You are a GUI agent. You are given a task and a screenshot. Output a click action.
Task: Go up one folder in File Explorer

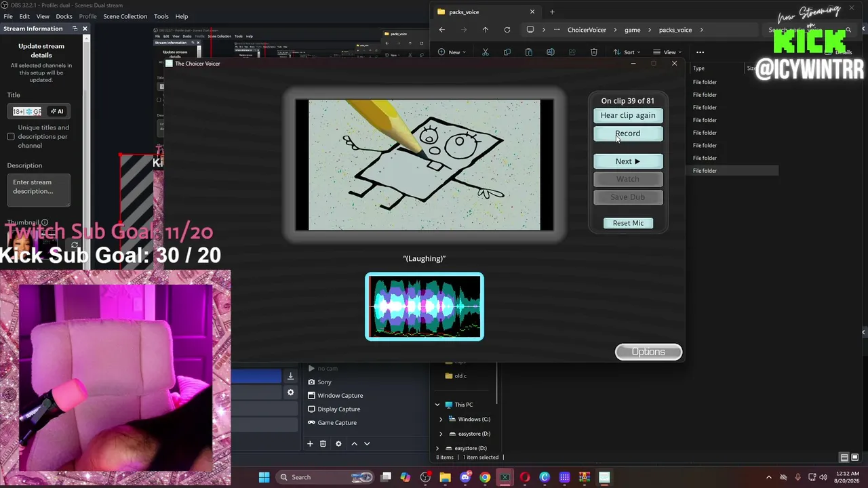(x=485, y=30)
